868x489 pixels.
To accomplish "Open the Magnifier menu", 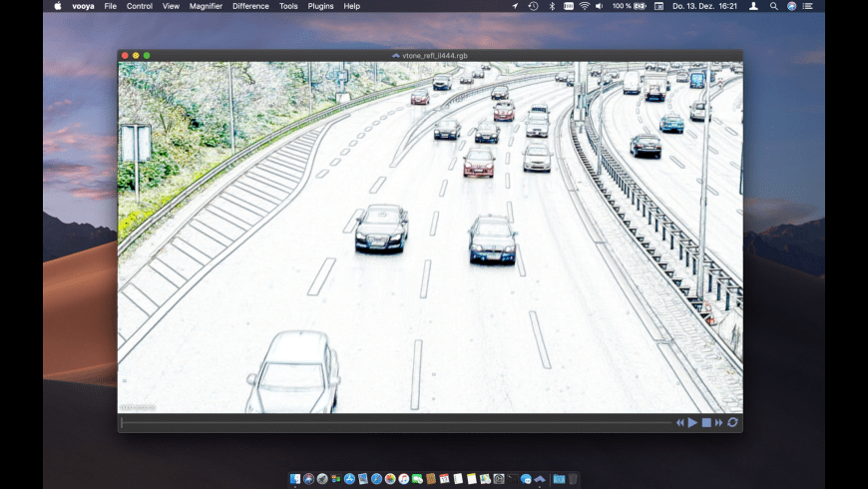I will [x=208, y=6].
